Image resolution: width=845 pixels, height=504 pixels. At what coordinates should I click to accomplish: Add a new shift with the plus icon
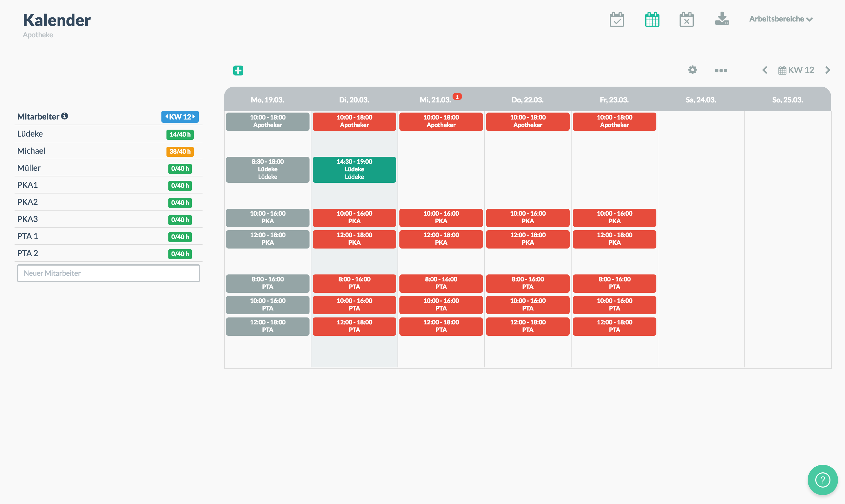coord(238,70)
